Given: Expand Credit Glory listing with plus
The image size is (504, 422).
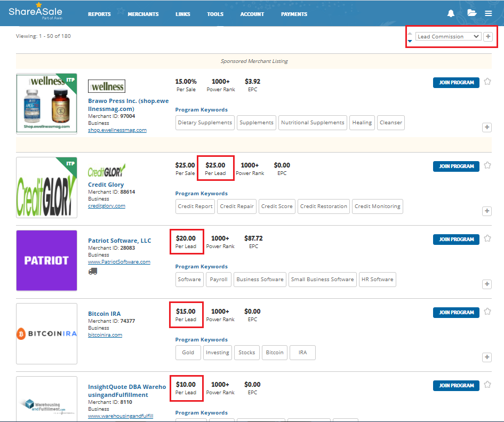Looking at the screenshot, I should point(487,211).
